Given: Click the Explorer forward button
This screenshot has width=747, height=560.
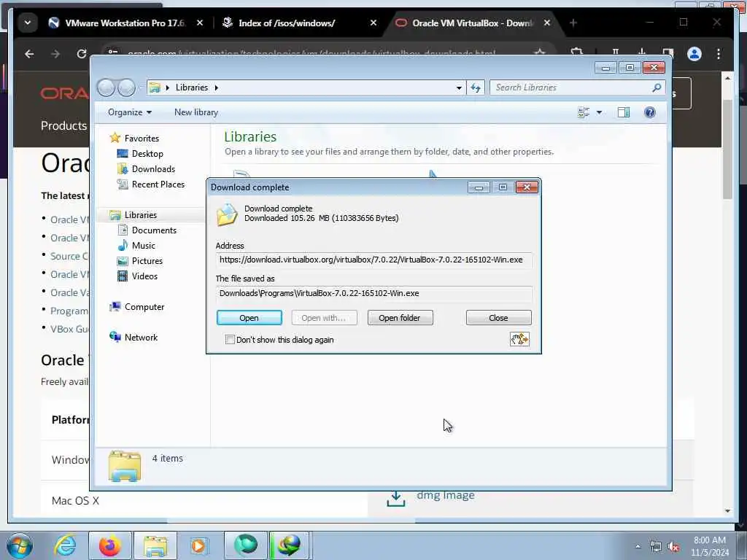Looking at the screenshot, I should 126,87.
